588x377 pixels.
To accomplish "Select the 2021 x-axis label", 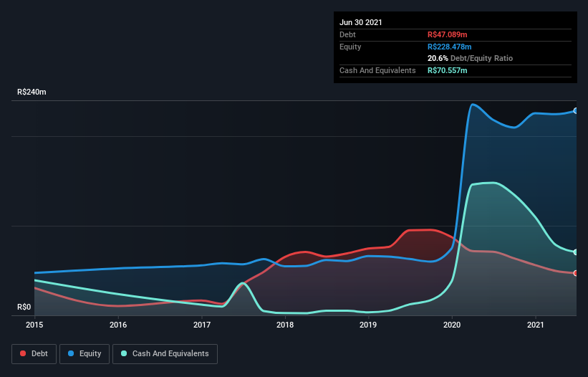I will 536,325.
